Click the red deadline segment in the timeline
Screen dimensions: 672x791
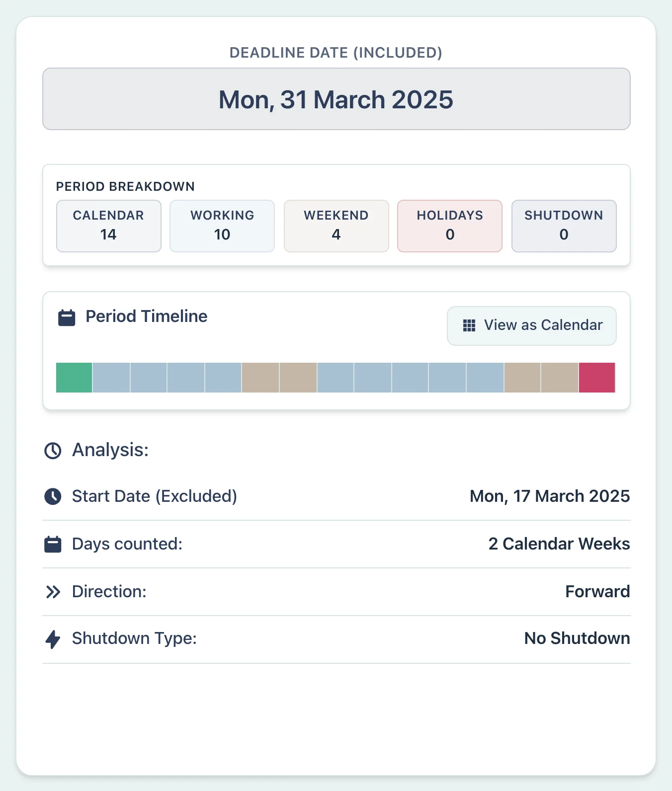pyautogui.click(x=597, y=378)
